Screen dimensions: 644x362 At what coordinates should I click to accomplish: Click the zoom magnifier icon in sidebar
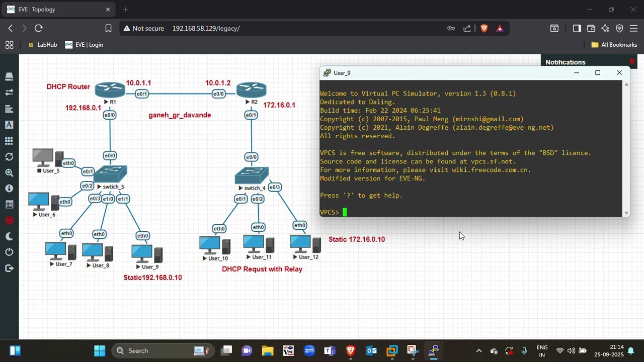9,173
